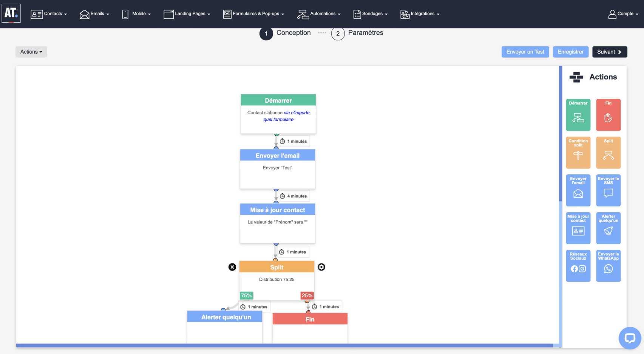Go to step 1 Conception
This screenshot has height=354, width=644.
[285, 33]
